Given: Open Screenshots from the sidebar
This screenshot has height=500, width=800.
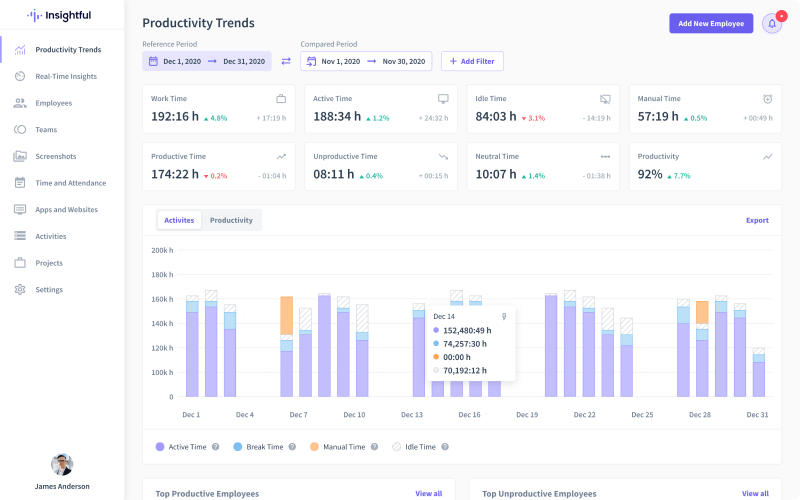Looking at the screenshot, I should (x=55, y=156).
